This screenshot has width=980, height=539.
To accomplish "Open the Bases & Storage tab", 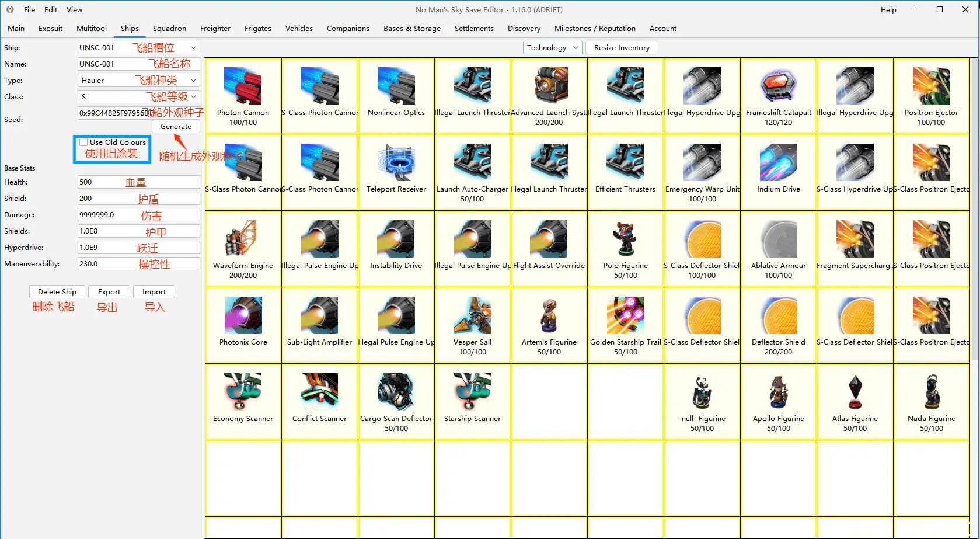I will pos(412,29).
